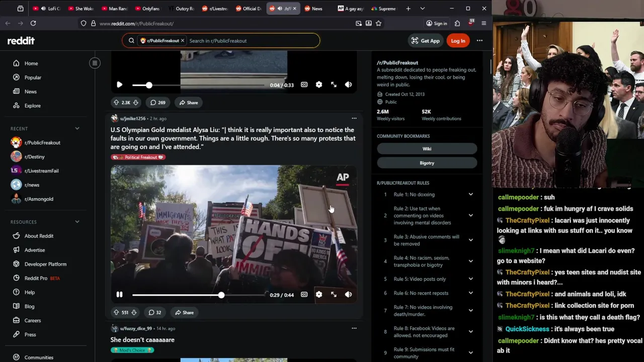Switch to the Supreme browser tab
The height and width of the screenshot is (362, 644).
pyautogui.click(x=383, y=9)
